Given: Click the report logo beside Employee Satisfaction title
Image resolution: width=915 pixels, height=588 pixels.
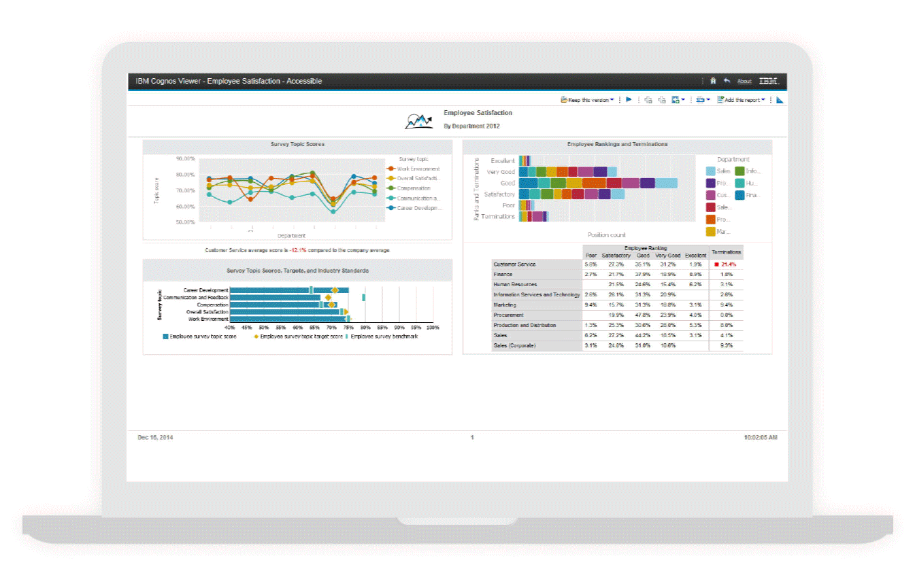Looking at the screenshot, I should tap(419, 120).
